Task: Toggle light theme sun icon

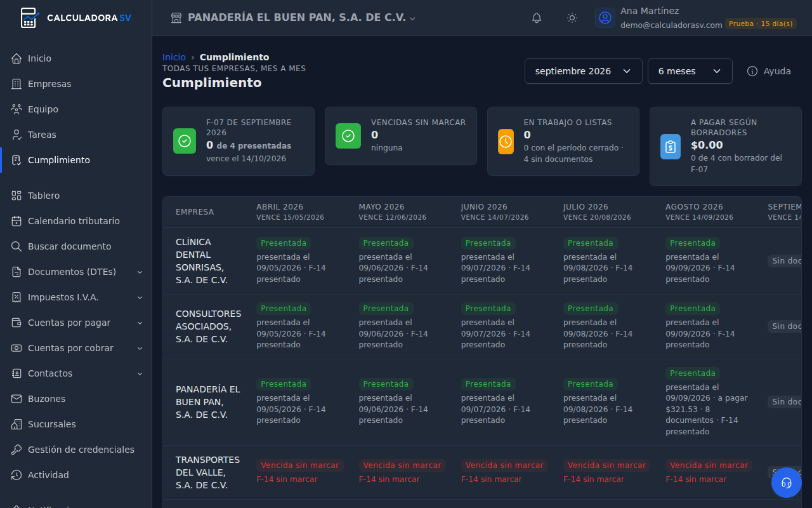Action: click(572, 18)
